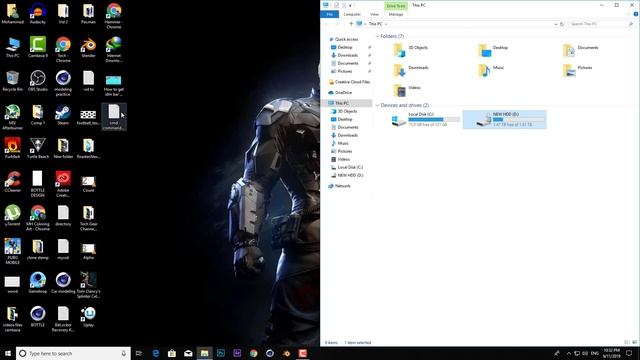Select the Blender desktop shortcut
The width and height of the screenshot is (640, 360).
[x=88, y=47]
